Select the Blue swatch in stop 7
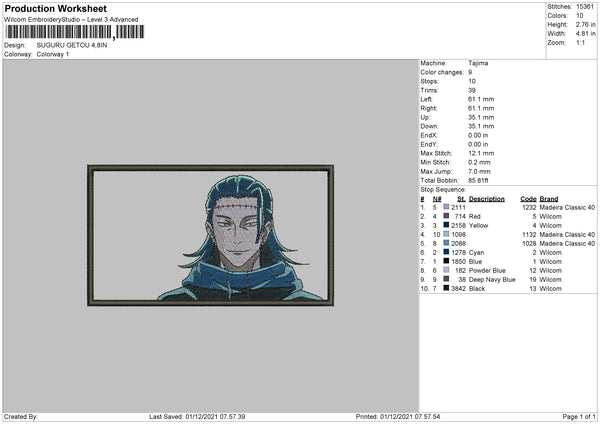This screenshot has width=600, height=424. [446, 261]
